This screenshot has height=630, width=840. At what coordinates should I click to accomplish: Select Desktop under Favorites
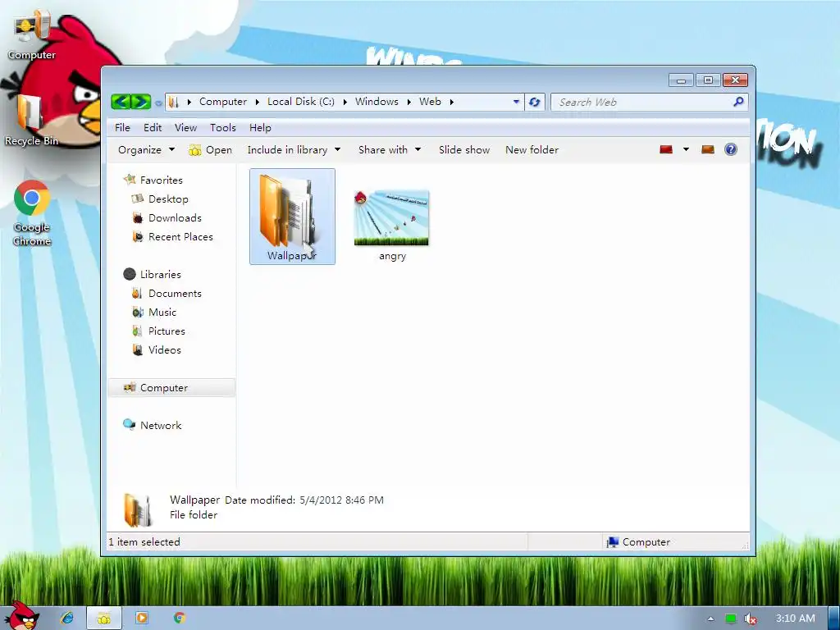click(160, 199)
